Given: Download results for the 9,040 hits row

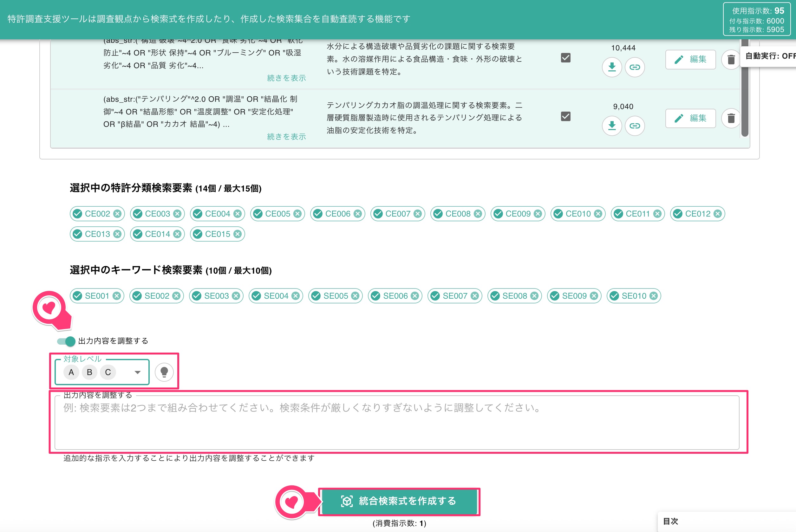Looking at the screenshot, I should point(612,126).
